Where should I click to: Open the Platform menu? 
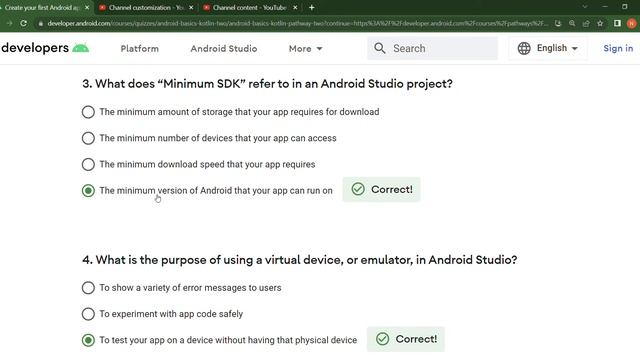pos(140,49)
